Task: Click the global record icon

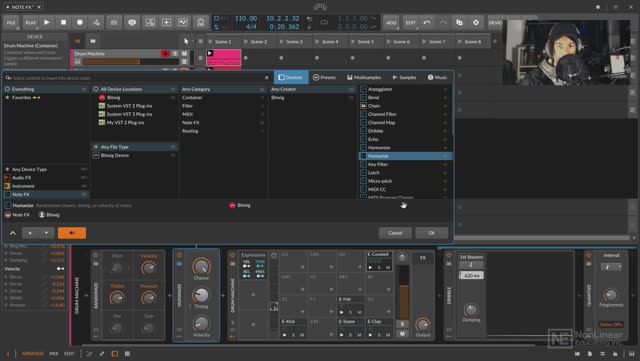Action: click(80, 22)
